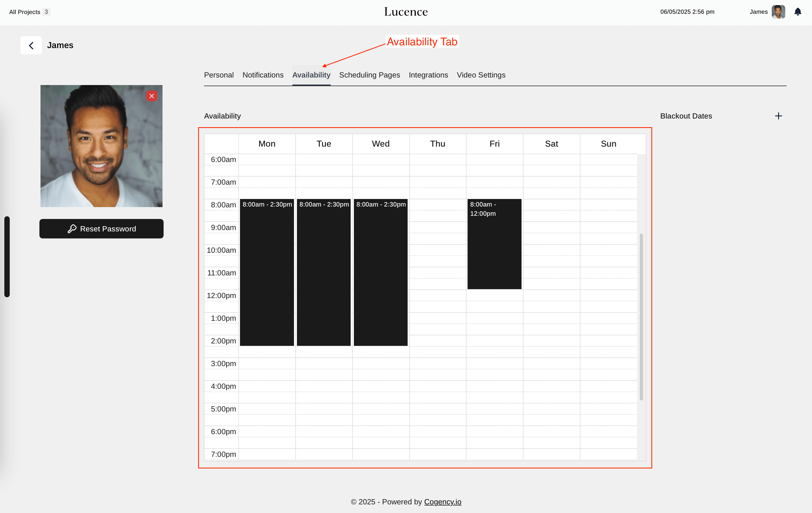Remove profile photo with red X
The height and width of the screenshot is (513, 812).
pos(152,96)
